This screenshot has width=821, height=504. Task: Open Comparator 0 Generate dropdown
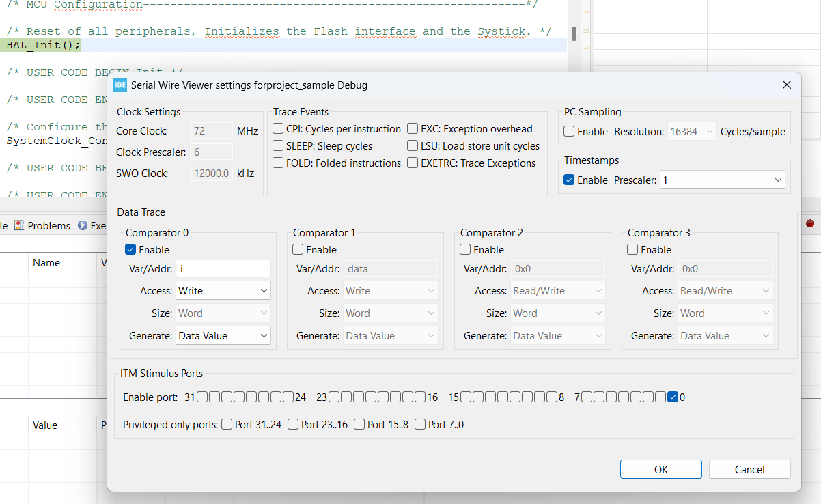point(223,335)
